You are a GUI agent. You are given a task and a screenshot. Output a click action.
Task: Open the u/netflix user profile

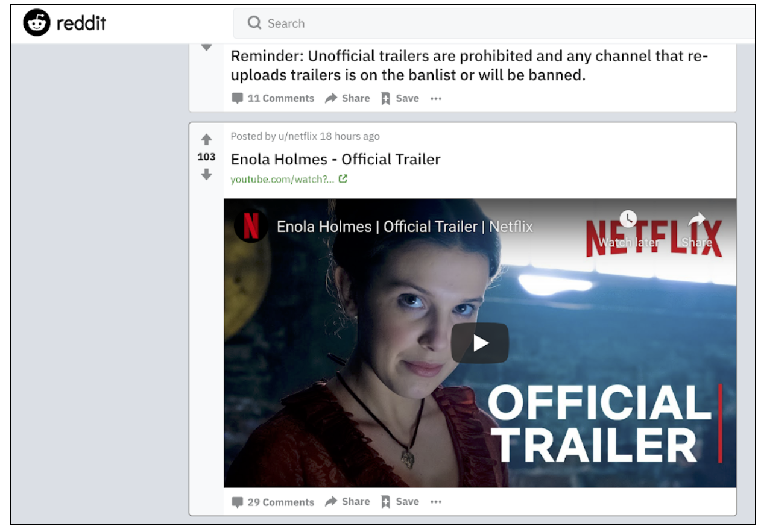[x=297, y=136]
